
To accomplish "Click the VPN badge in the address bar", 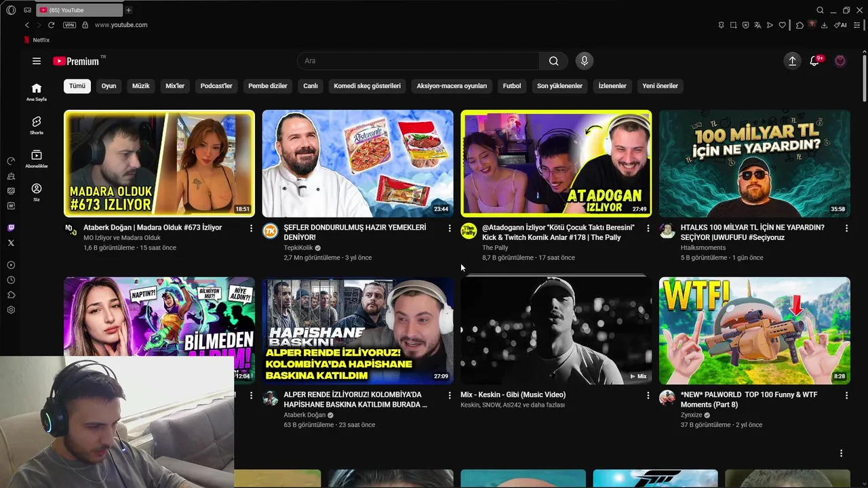I will pyautogui.click(x=69, y=25).
